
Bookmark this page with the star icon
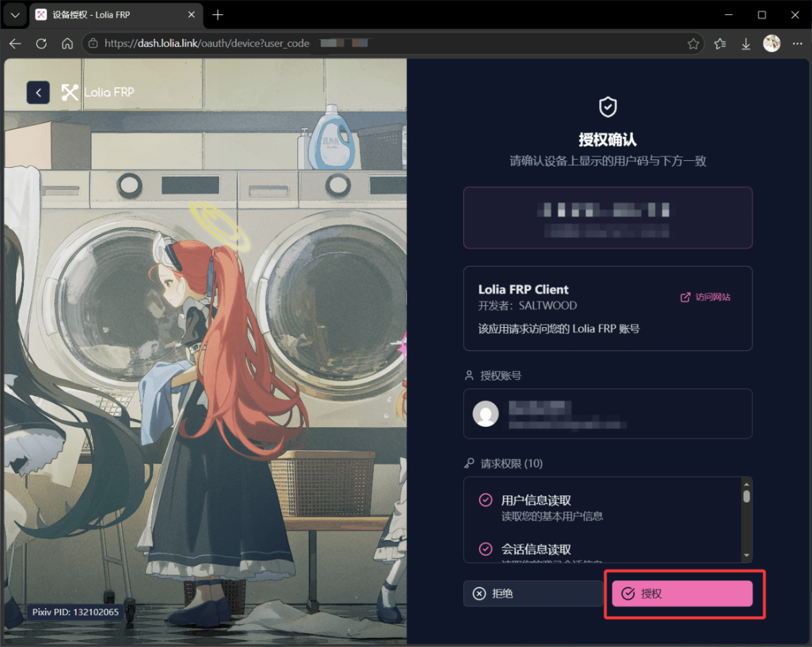pos(693,43)
